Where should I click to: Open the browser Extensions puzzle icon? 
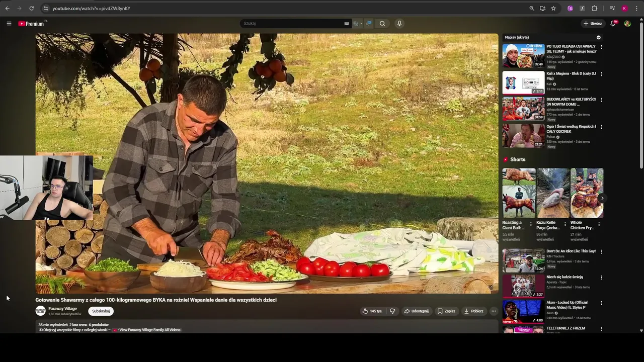(x=594, y=9)
